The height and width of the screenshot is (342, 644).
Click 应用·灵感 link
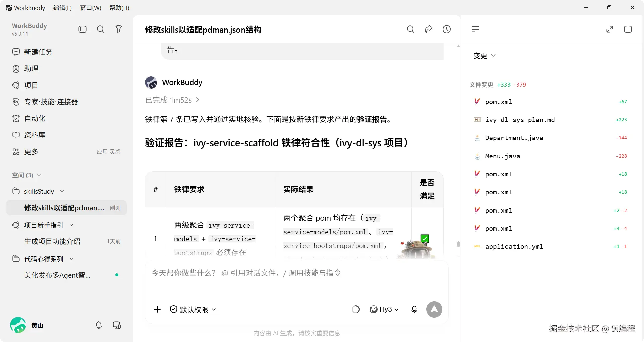point(109,152)
